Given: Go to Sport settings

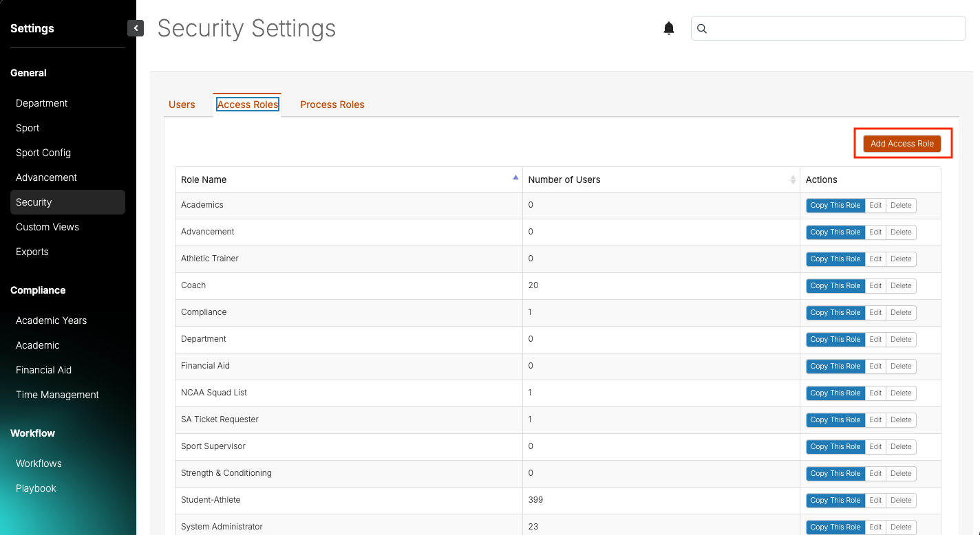Looking at the screenshot, I should (x=28, y=128).
